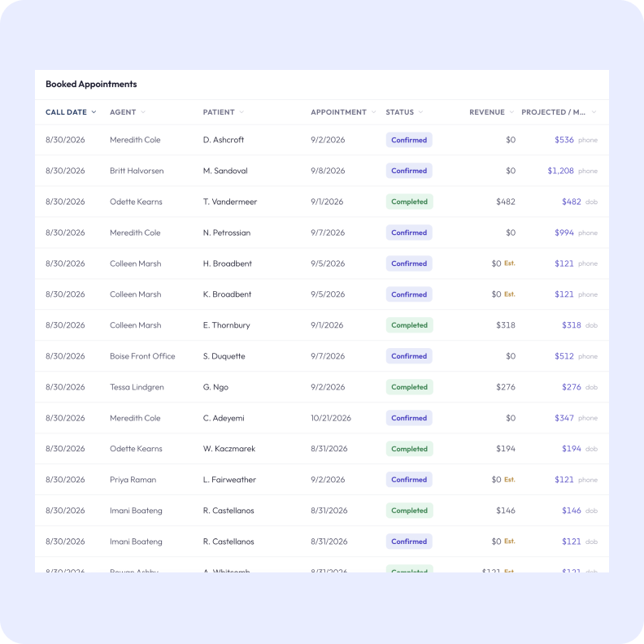
Task: Select patient T. Vandermeer
Action: click(x=230, y=202)
